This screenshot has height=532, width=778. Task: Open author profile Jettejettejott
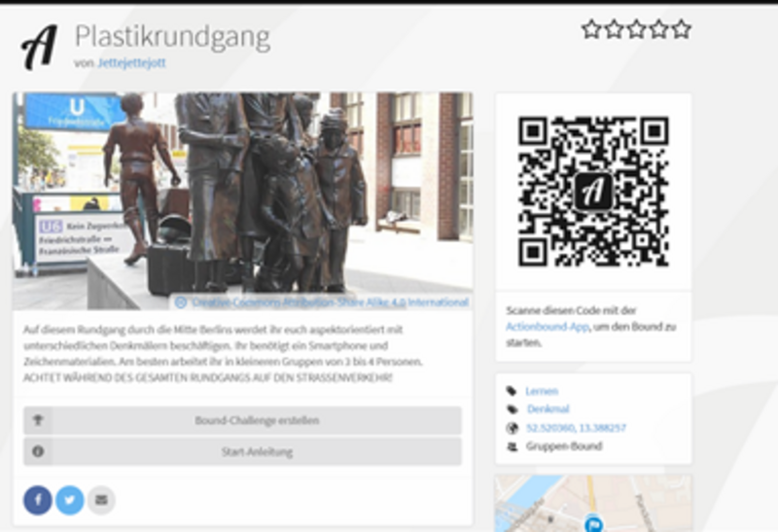tap(131, 63)
